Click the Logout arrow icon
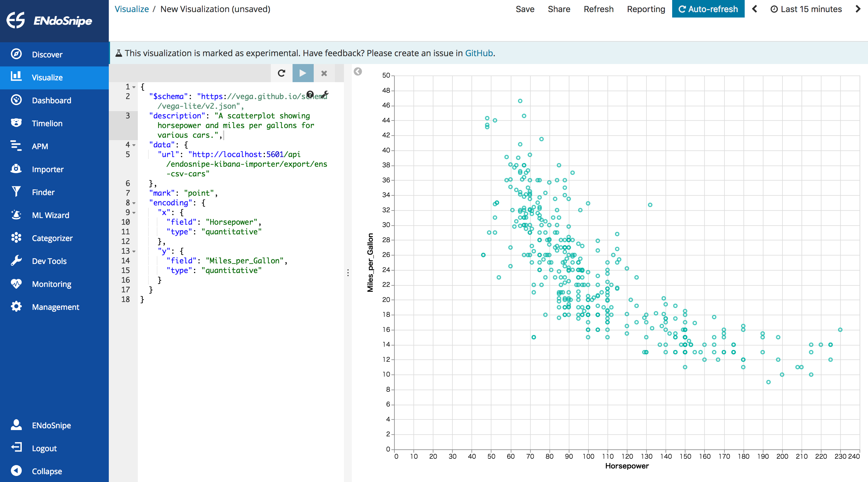Screen dimensions: 868x482 tap(16, 447)
